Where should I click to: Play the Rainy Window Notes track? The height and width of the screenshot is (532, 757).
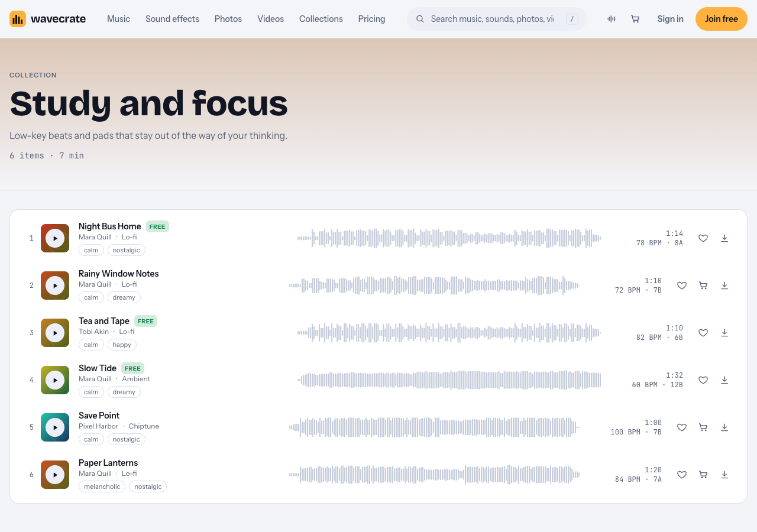coord(55,286)
